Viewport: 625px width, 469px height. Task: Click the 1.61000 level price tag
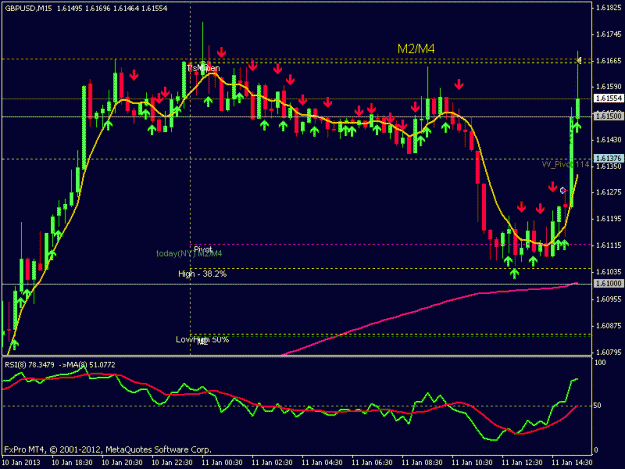[x=608, y=283]
